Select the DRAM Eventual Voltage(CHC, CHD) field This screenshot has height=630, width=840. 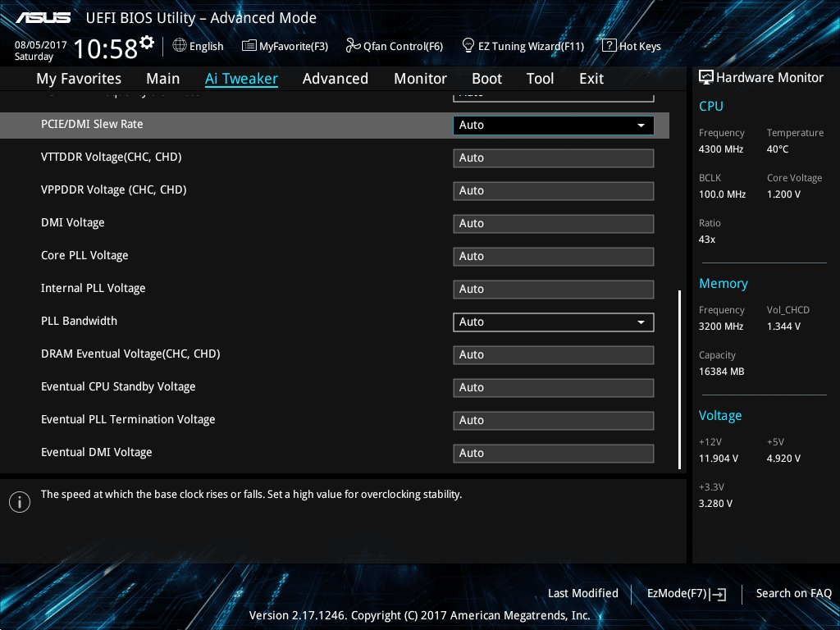tap(554, 354)
